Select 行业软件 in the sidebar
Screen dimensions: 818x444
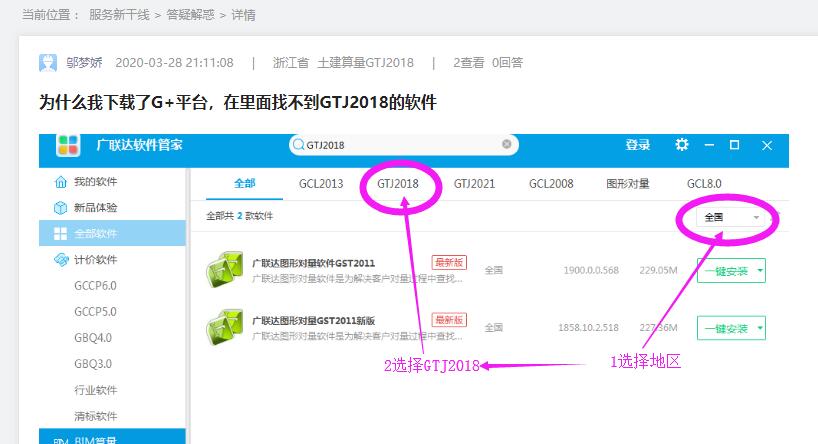(95, 390)
